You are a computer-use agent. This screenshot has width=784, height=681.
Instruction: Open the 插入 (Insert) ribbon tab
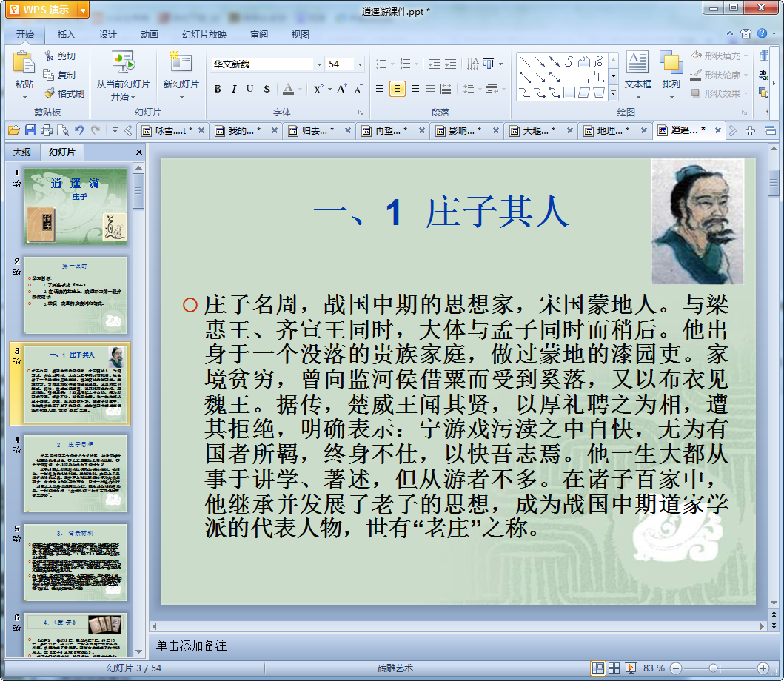pyautogui.click(x=67, y=34)
